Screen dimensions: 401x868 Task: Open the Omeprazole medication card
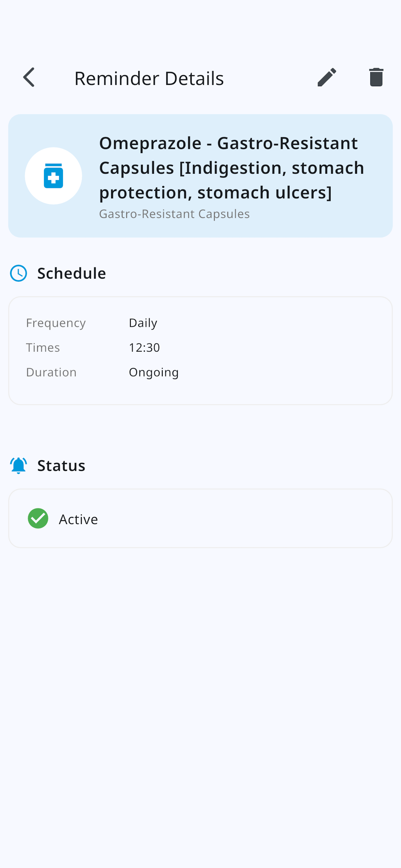click(200, 176)
